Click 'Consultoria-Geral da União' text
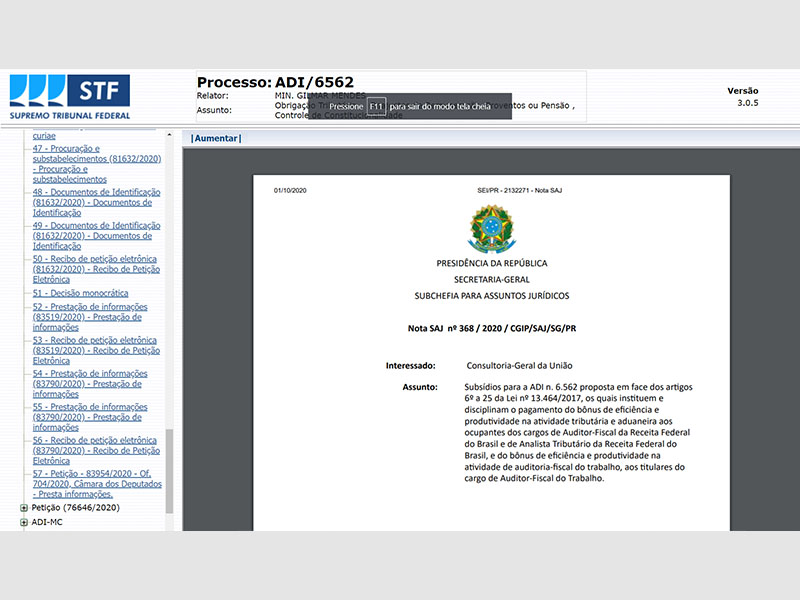This screenshot has height=600, width=800. pos(519,366)
